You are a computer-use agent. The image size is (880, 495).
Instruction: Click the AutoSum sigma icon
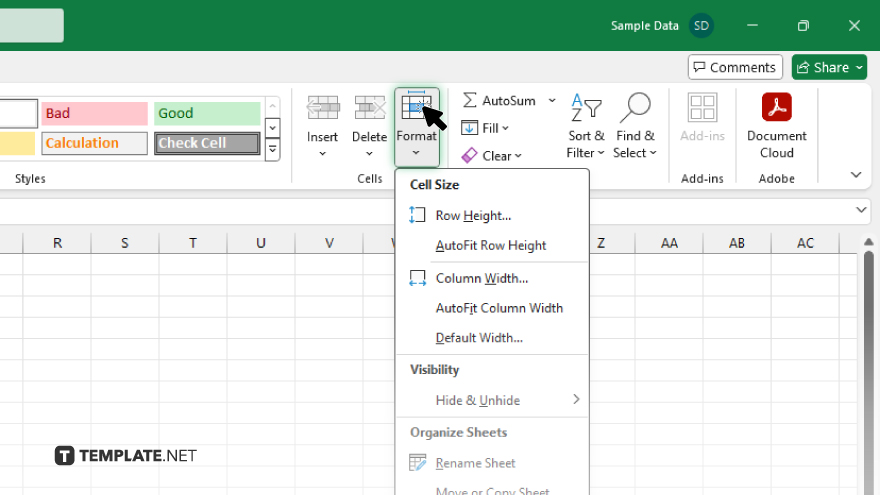click(470, 101)
